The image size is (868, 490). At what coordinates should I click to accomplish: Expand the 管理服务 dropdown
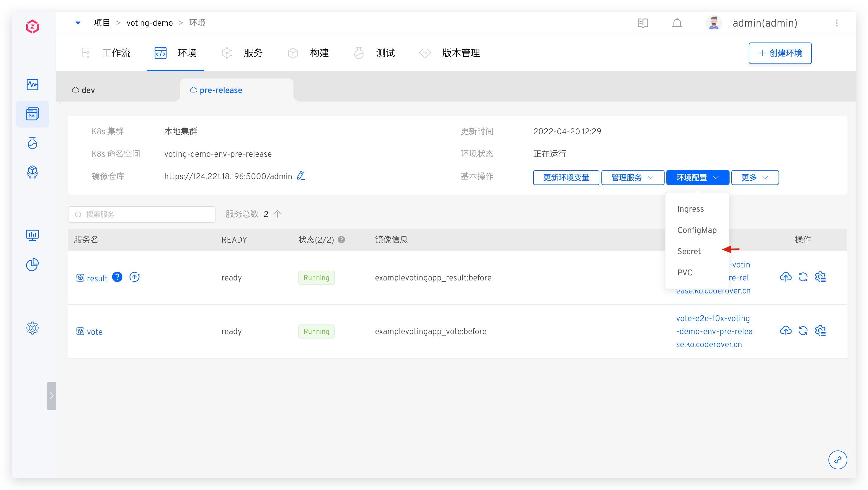(x=632, y=178)
